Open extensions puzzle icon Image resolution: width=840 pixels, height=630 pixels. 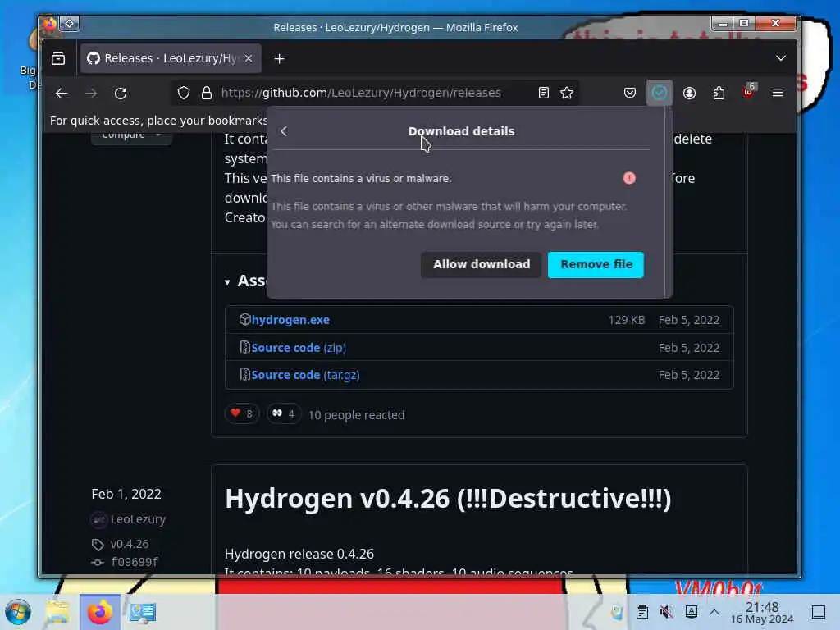click(x=719, y=94)
